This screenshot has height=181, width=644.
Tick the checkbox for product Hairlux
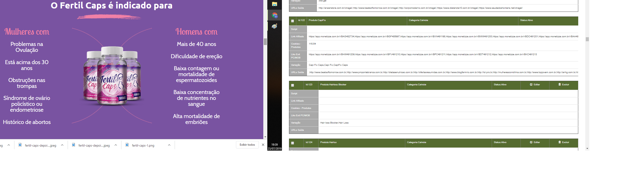click(293, 143)
